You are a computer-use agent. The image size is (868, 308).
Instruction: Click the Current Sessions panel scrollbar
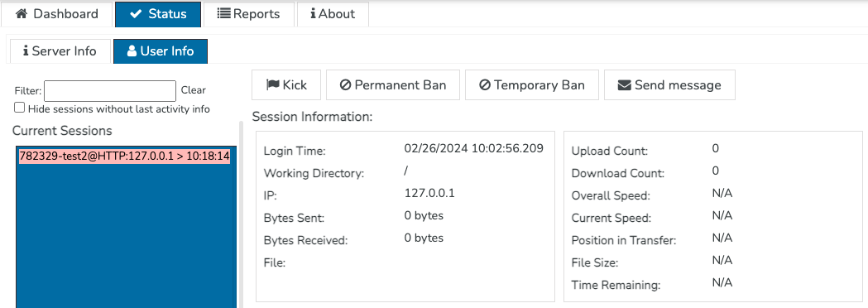[241, 215]
